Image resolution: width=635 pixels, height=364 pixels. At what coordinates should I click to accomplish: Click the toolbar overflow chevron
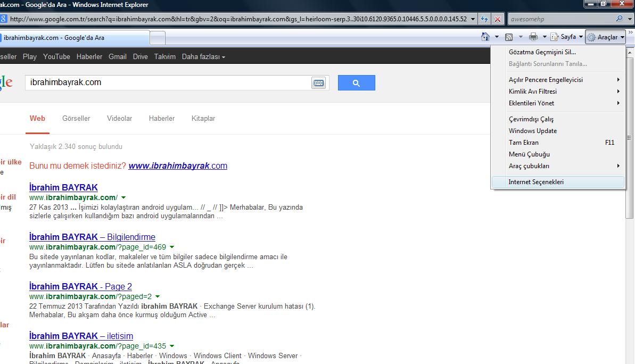click(631, 32)
